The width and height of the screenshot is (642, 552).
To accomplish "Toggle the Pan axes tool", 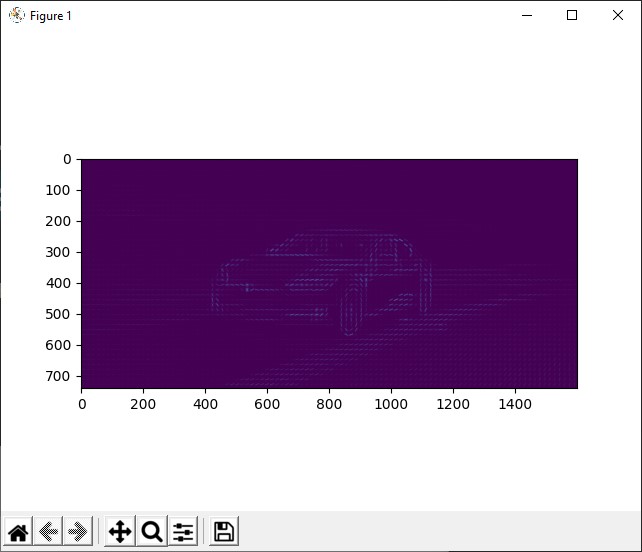I will (119, 531).
